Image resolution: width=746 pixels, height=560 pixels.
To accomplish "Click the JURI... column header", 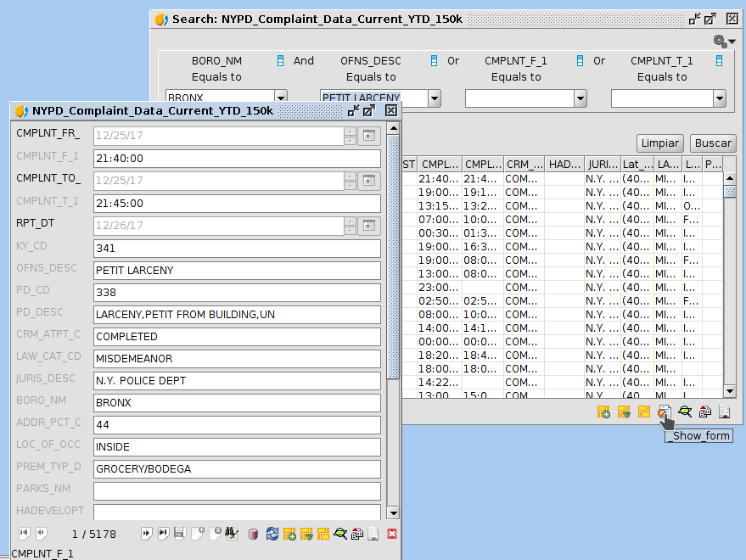I will pos(602,164).
